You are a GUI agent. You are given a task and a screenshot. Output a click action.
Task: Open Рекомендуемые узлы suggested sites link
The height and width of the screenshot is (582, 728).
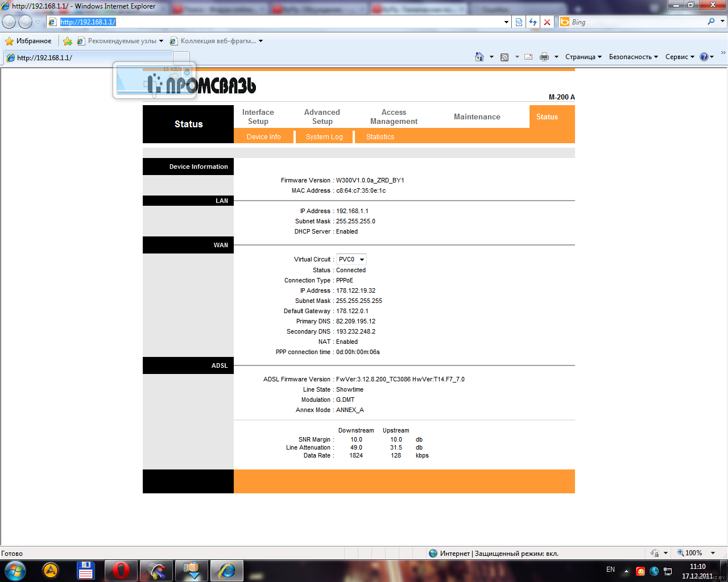120,41
